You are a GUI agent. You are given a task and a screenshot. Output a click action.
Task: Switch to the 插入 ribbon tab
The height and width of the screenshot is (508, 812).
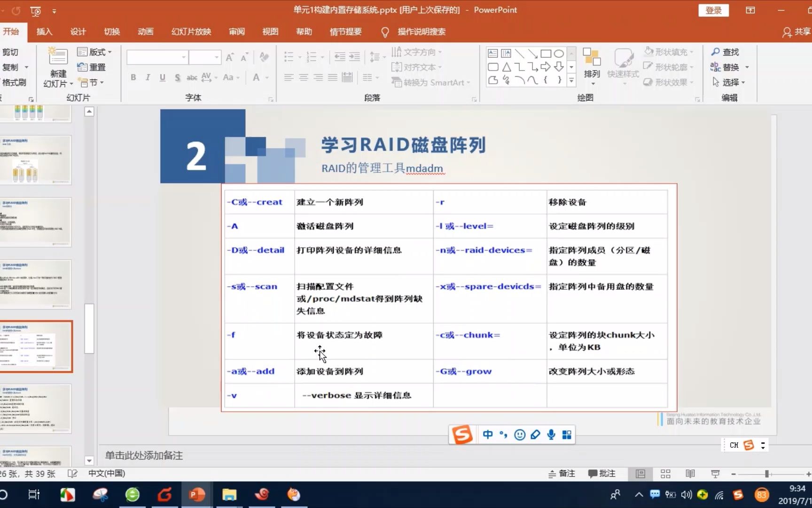pyautogui.click(x=44, y=32)
